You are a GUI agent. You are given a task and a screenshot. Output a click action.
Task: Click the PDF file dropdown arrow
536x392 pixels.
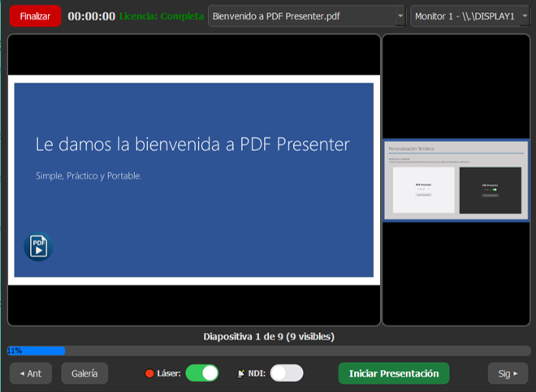[x=400, y=15]
